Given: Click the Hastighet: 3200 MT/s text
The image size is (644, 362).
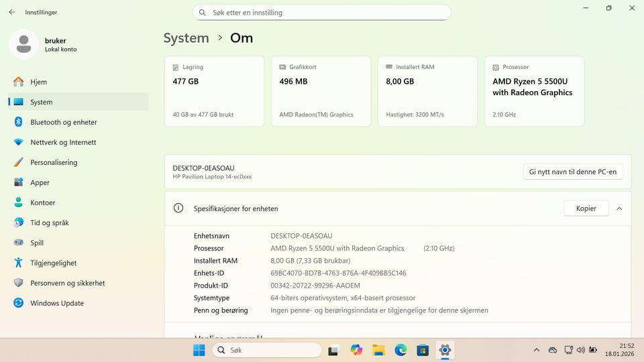Looking at the screenshot, I should click(x=415, y=115).
